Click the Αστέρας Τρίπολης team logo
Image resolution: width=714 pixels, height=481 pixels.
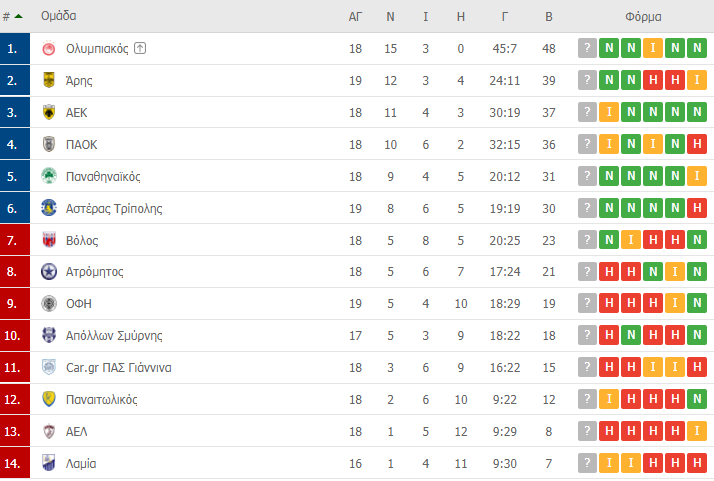(49, 208)
